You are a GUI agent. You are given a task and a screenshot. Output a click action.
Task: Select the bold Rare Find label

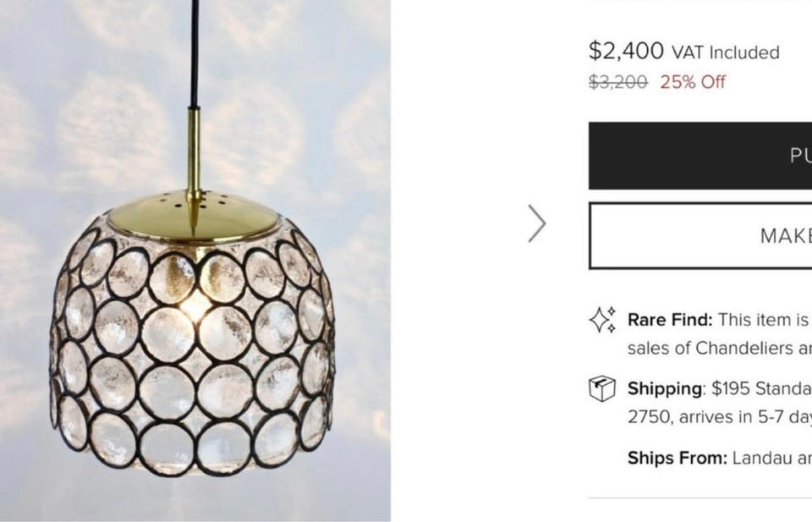click(x=671, y=320)
